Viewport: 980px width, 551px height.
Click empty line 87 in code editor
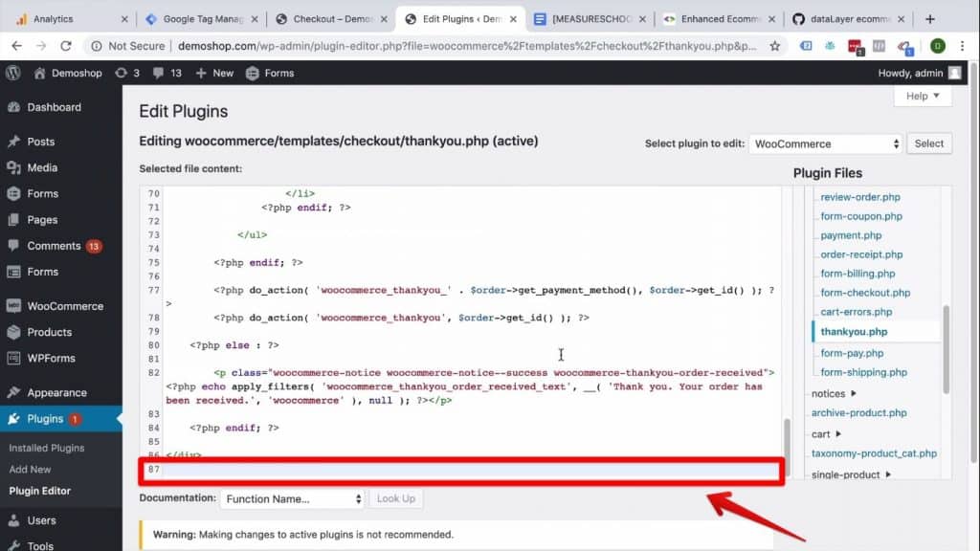point(471,470)
